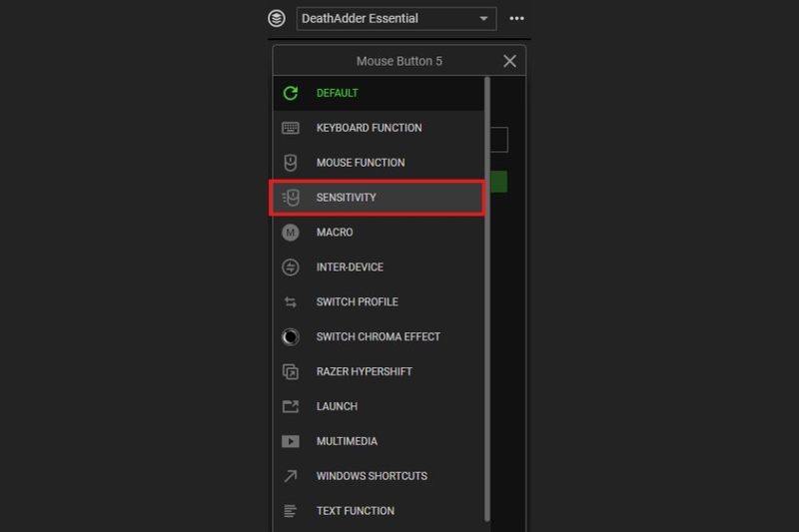
Task: Click the function list vertical scrollbar
Action: point(487,299)
